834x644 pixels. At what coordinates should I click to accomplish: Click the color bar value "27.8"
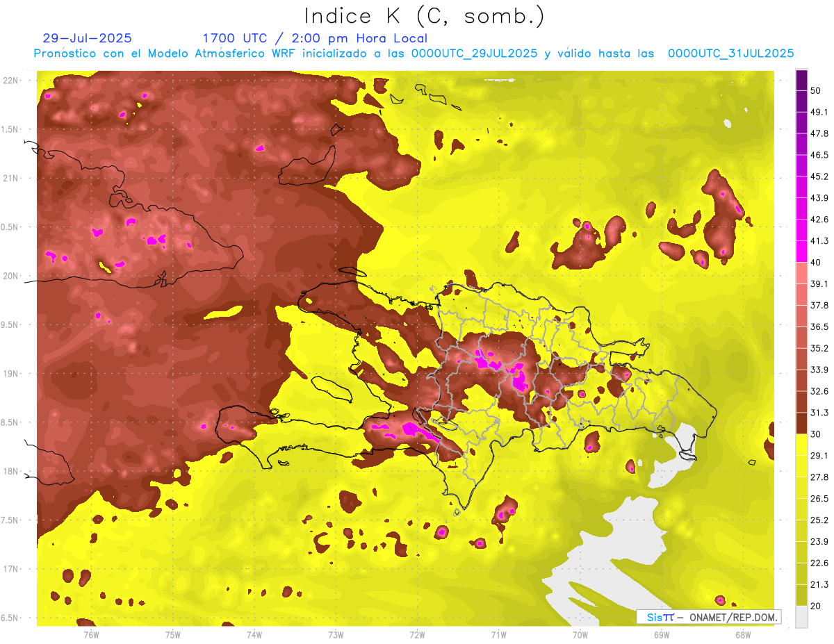coord(819,477)
